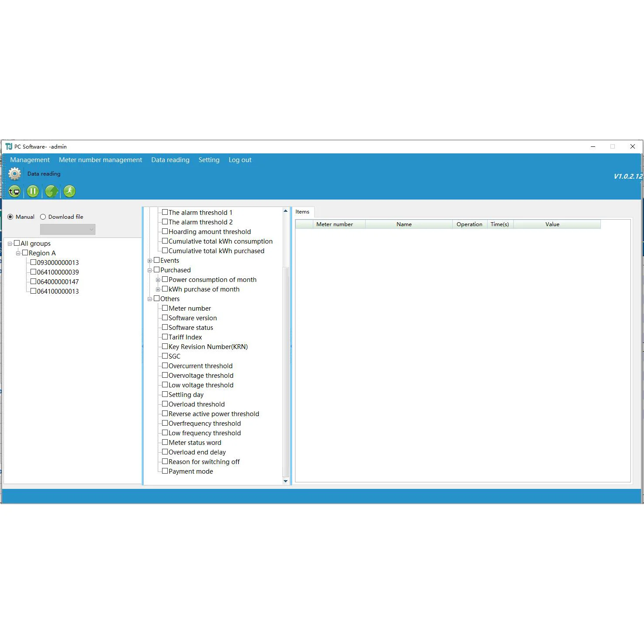Image resolution: width=644 pixels, height=644 pixels.
Task: Click the scroll-up arrow of item tree
Action: point(286,211)
